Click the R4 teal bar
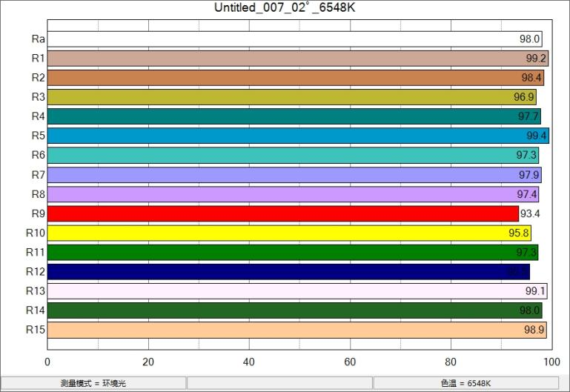 pyautogui.click(x=294, y=116)
